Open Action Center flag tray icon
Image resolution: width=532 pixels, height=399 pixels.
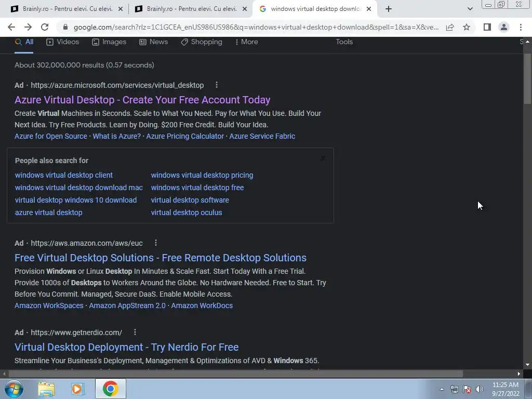[467, 389]
